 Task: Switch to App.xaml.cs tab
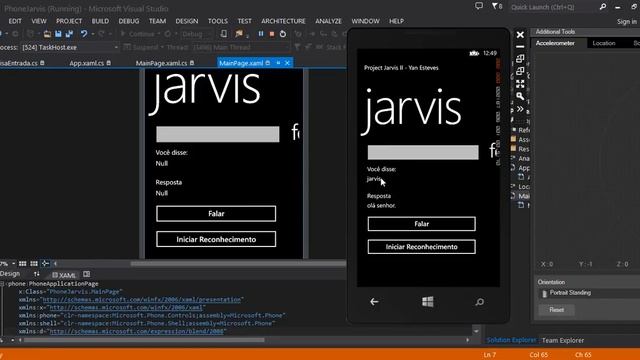tap(86, 63)
